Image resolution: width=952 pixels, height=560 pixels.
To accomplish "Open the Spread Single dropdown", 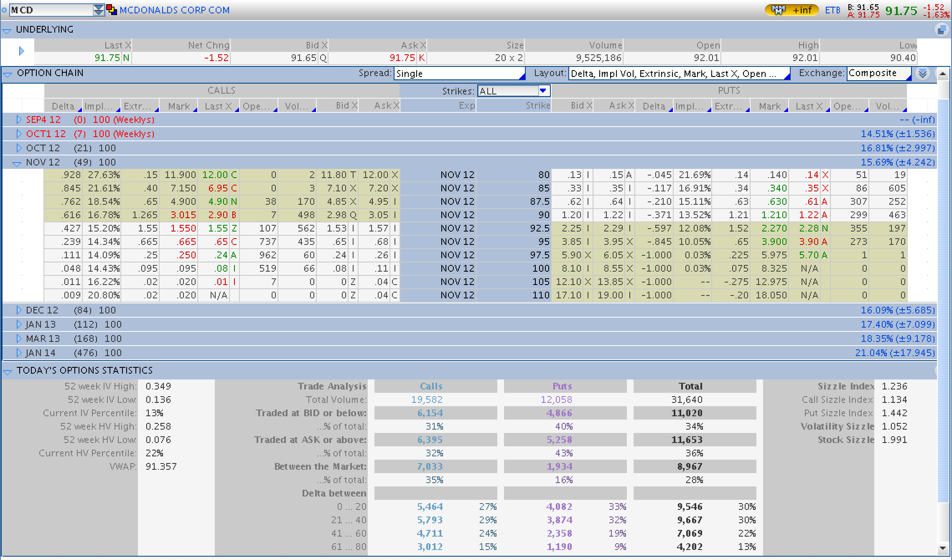I will 459,74.
